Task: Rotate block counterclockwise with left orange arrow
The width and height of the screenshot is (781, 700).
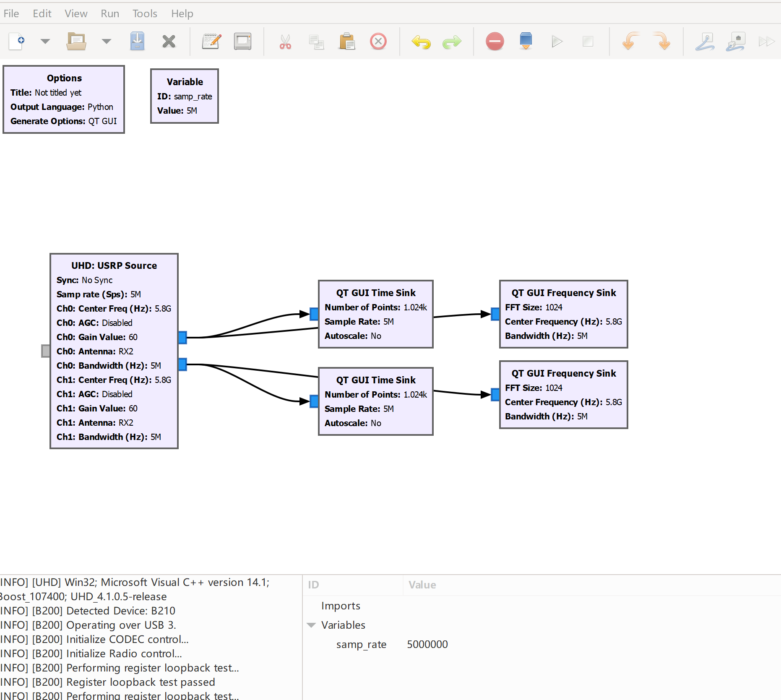Action: 630,42
